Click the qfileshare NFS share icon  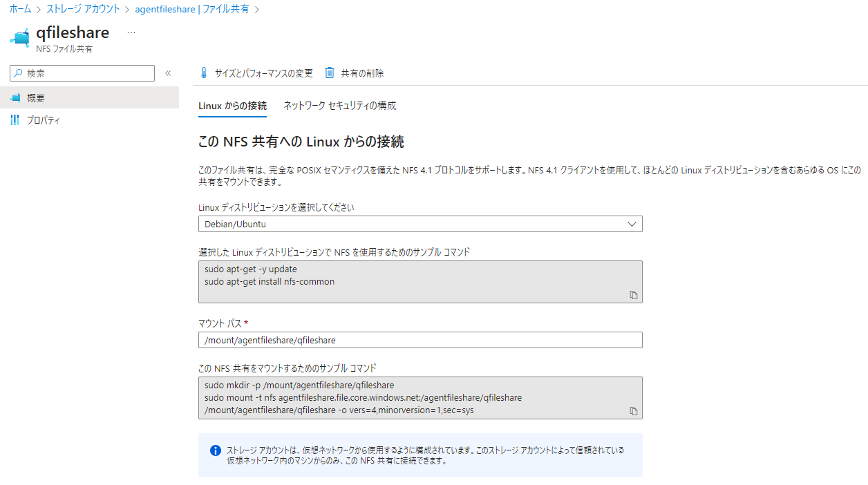pyautogui.click(x=21, y=37)
